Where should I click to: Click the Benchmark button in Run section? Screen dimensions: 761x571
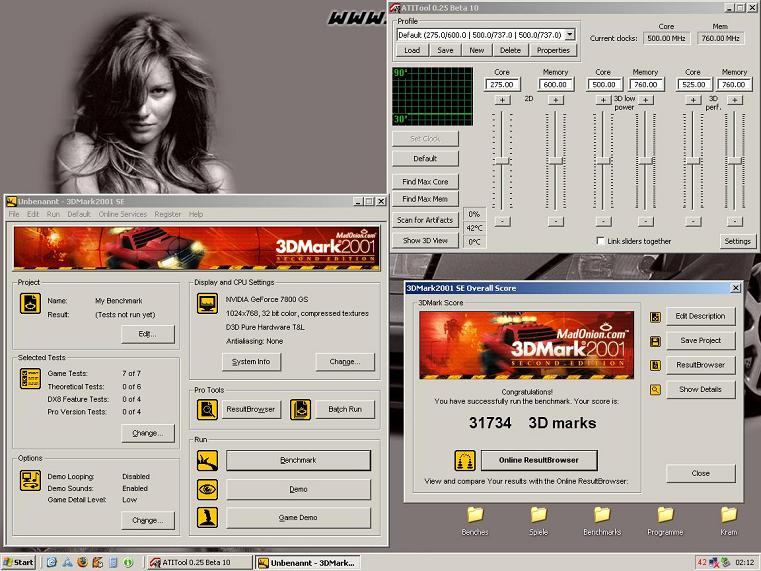(298, 460)
